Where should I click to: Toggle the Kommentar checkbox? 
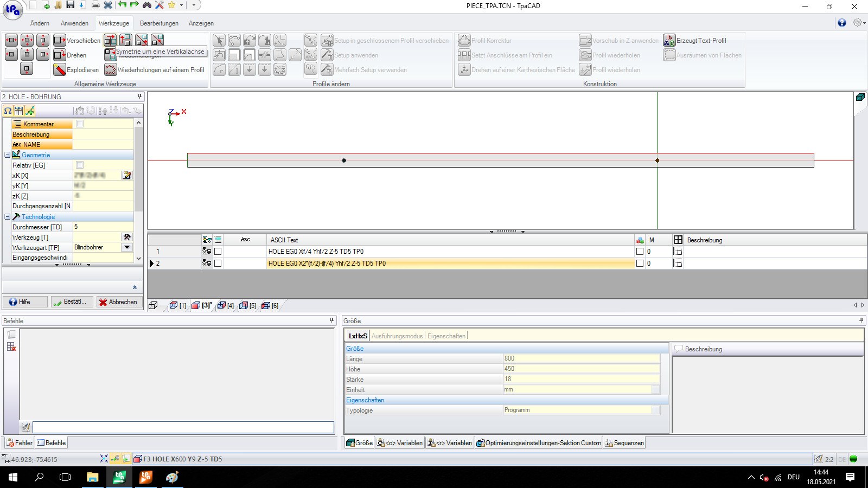pos(80,124)
